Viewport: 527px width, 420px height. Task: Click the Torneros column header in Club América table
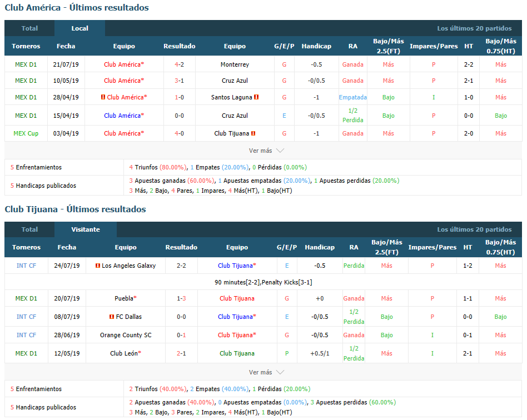tap(26, 46)
